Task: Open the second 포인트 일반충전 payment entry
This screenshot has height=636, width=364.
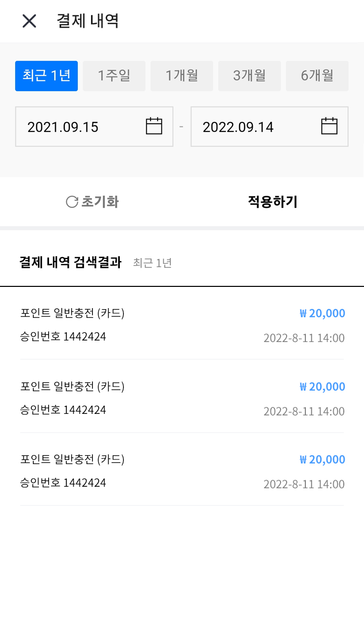Action: click(x=72, y=387)
